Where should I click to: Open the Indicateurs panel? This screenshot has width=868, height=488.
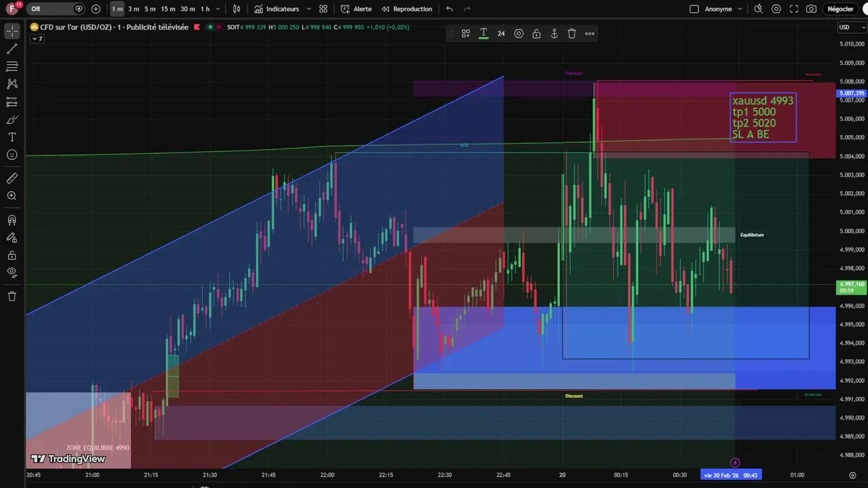tap(277, 9)
